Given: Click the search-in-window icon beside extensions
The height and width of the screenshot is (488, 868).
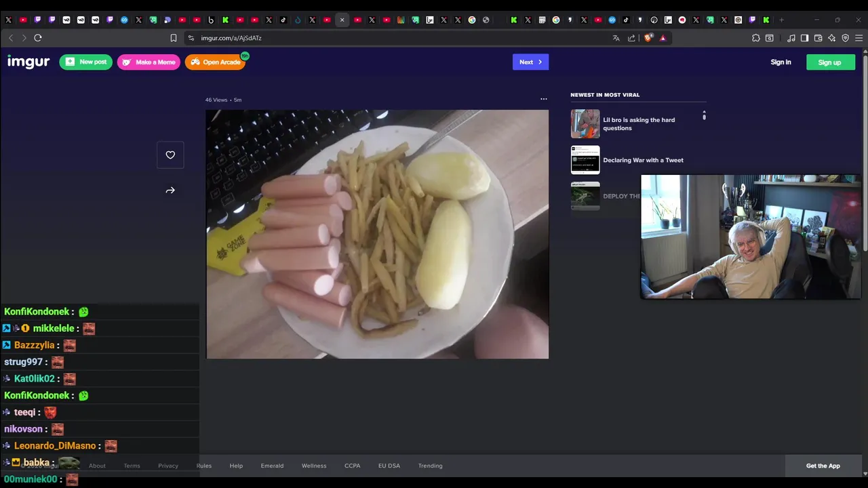Looking at the screenshot, I should [x=770, y=38].
